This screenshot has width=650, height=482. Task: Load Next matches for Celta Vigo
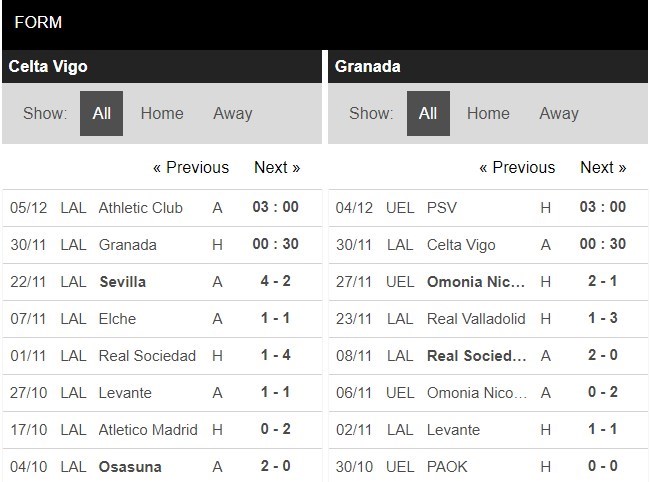point(277,167)
